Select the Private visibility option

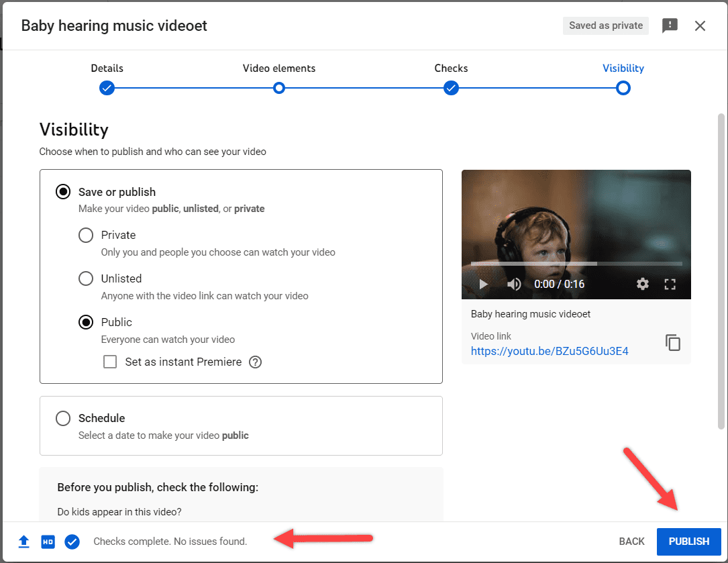[x=86, y=236]
